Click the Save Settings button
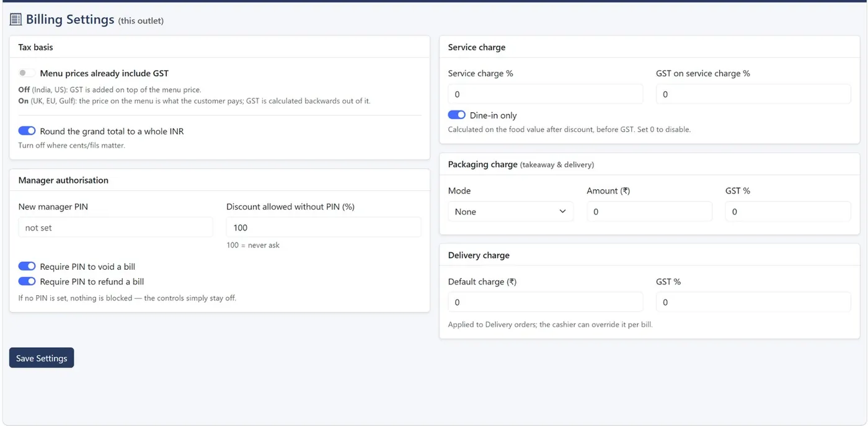868x426 pixels. (x=42, y=358)
